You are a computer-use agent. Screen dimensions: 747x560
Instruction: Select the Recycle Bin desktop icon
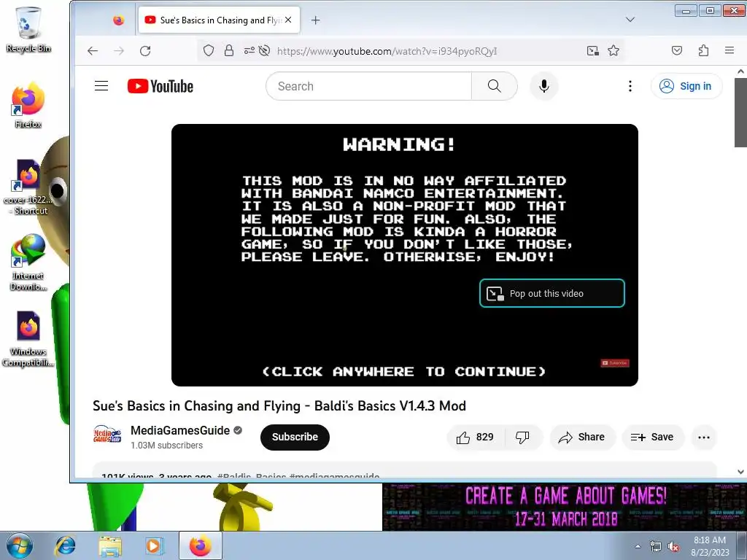coord(28,29)
